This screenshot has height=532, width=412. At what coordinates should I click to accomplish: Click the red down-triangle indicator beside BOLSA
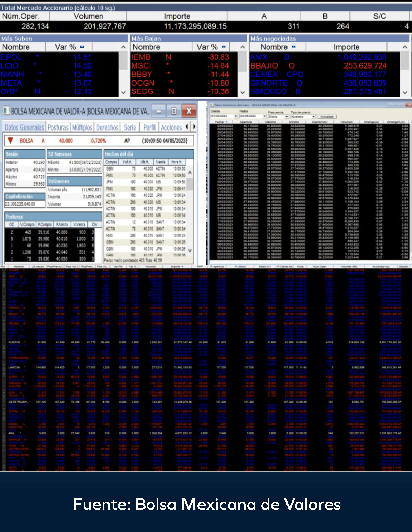click(10, 141)
